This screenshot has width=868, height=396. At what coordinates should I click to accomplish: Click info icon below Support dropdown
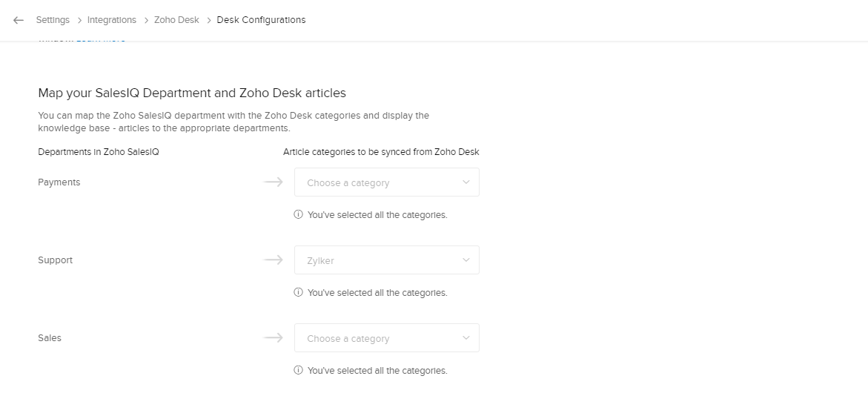tap(299, 293)
